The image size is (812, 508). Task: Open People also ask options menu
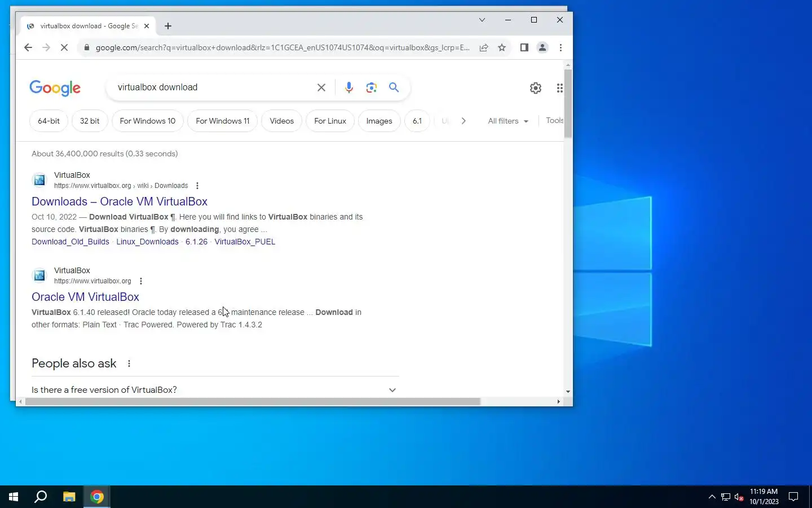pos(129,364)
